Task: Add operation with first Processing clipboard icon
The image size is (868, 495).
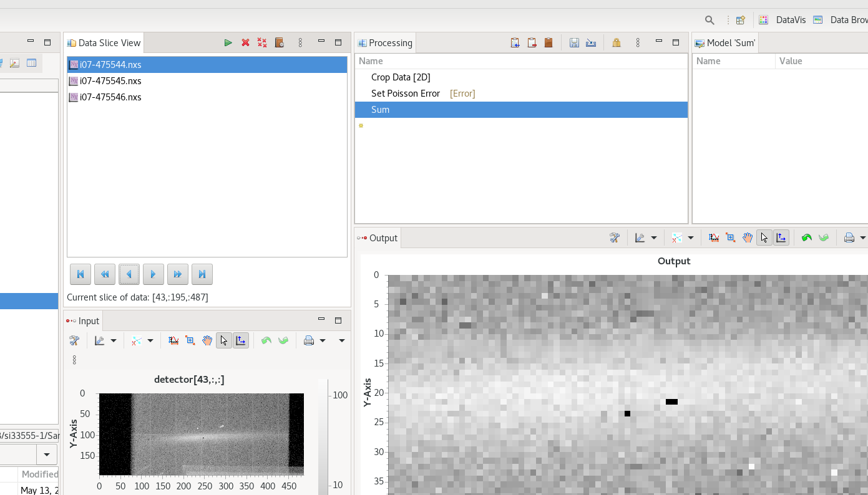Action: (x=515, y=43)
